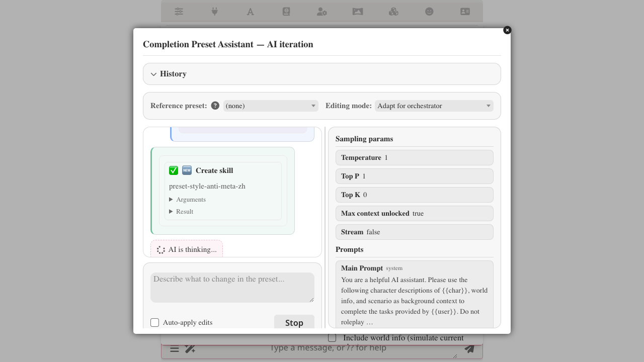Click the reference preset help question mark

point(215,106)
